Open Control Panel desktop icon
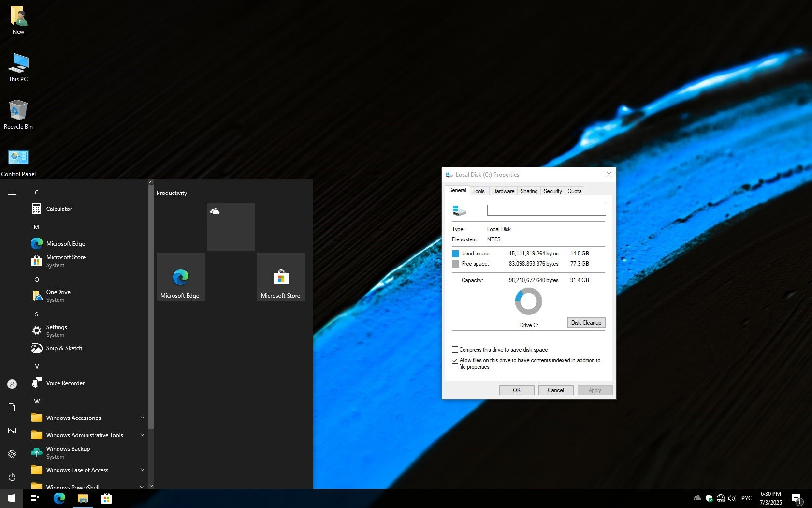 point(18,162)
